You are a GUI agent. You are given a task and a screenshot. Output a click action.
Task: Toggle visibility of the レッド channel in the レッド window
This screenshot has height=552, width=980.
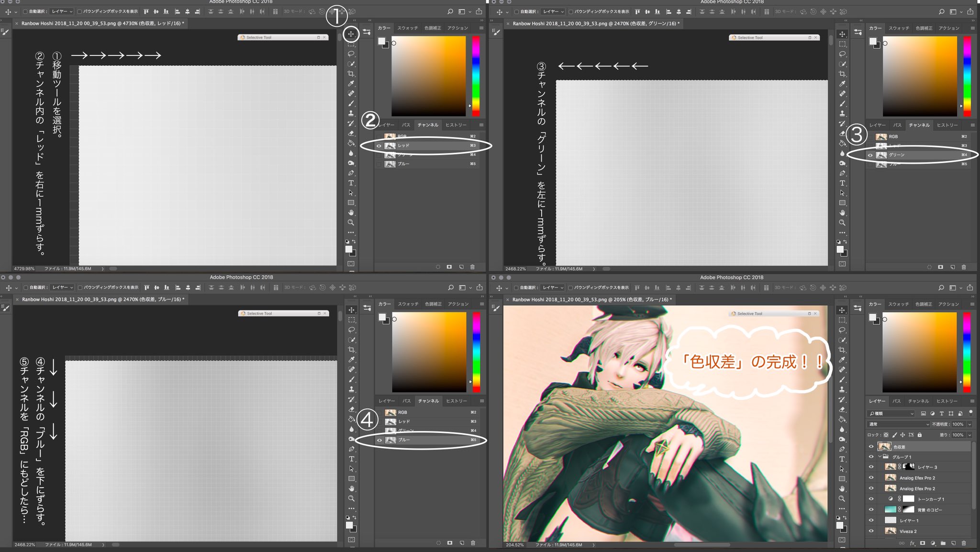(x=379, y=145)
